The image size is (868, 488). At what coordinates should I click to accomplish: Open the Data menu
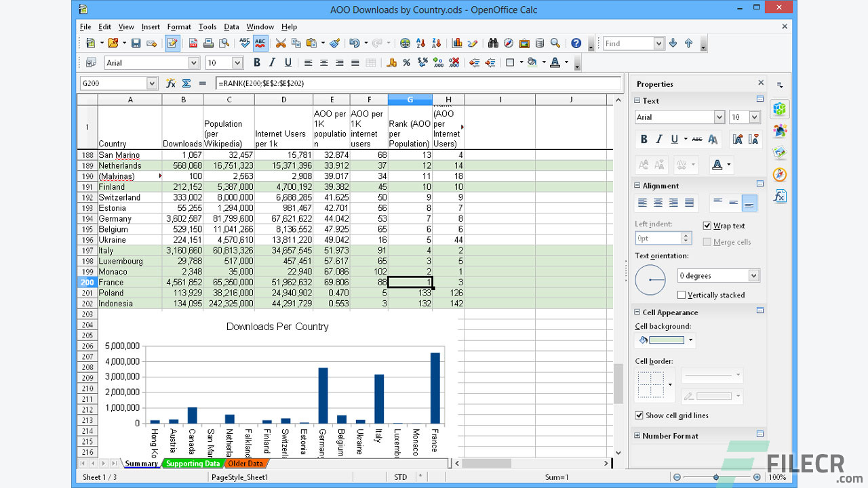[x=231, y=26]
